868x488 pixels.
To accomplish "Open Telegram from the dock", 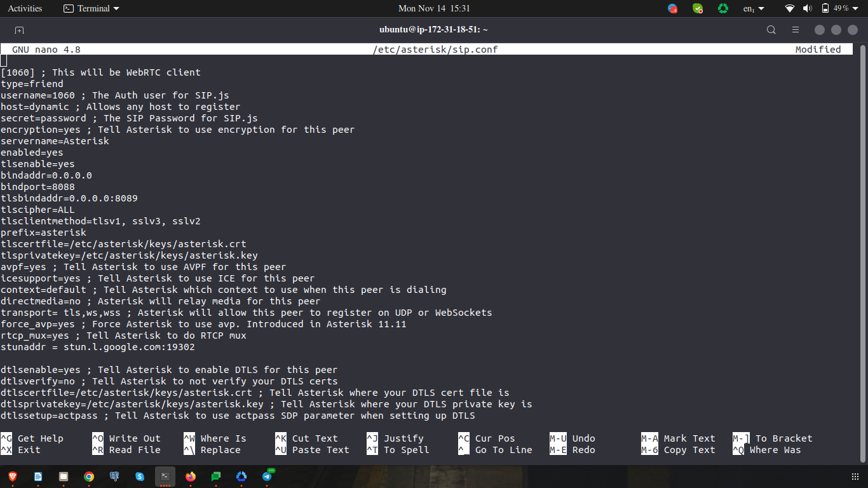I will click(267, 476).
